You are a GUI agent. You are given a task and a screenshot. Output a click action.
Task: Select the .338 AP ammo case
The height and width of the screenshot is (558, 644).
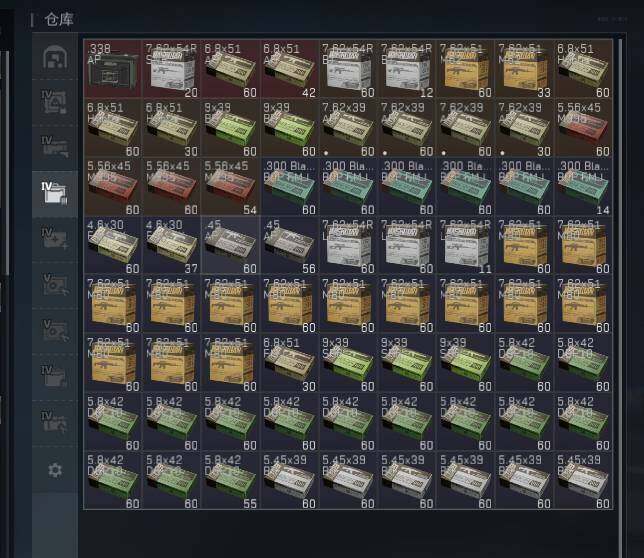tap(113, 69)
